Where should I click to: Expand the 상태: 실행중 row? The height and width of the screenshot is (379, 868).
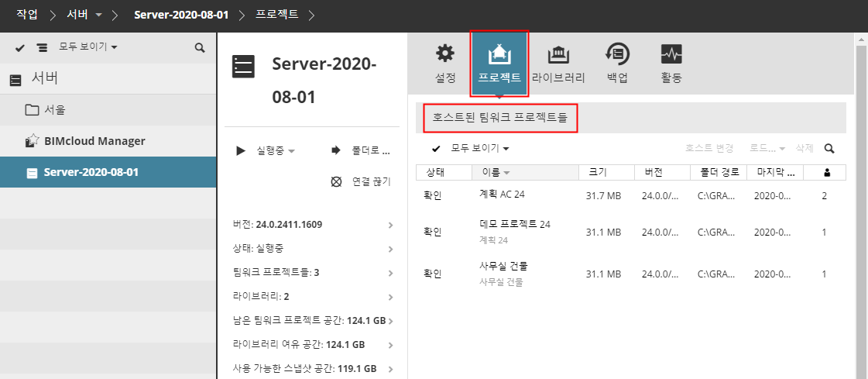click(x=314, y=249)
